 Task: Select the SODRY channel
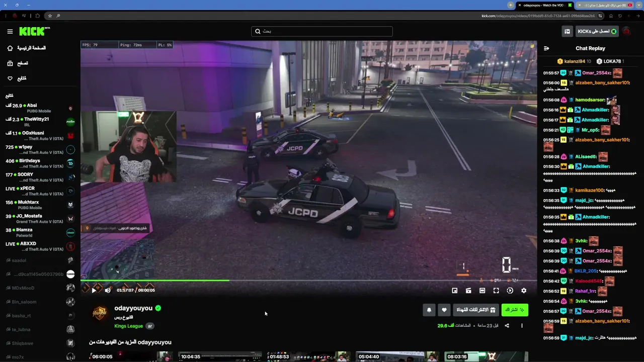(40, 177)
